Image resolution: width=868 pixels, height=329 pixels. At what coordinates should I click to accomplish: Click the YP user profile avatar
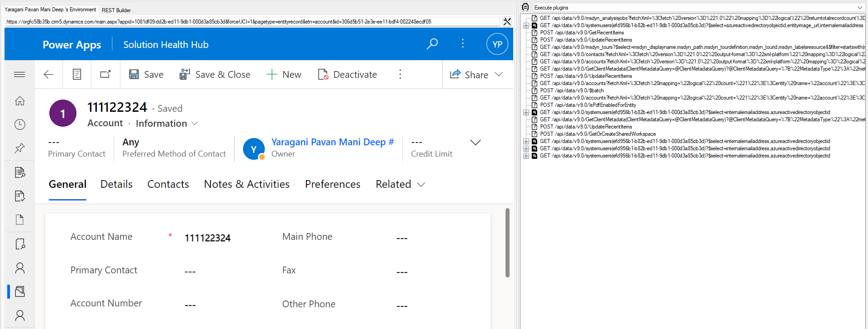(x=497, y=44)
